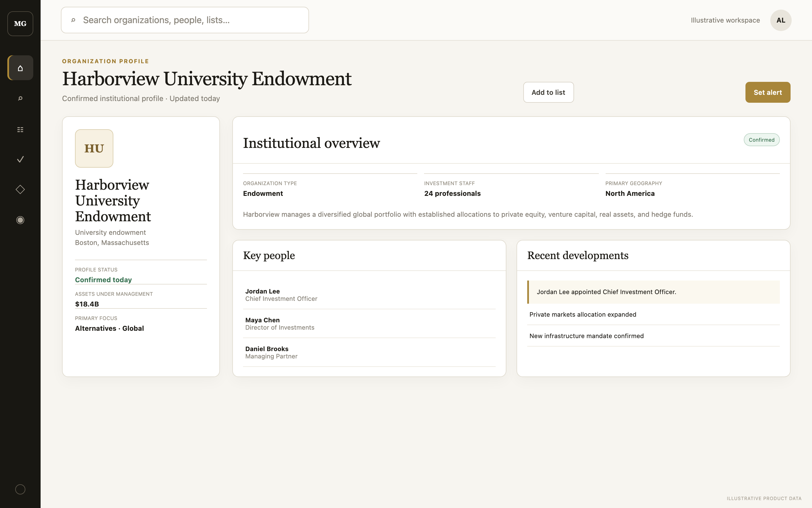Select Daniel Brooks in Key people
This screenshot has width=812, height=508.
click(369, 352)
